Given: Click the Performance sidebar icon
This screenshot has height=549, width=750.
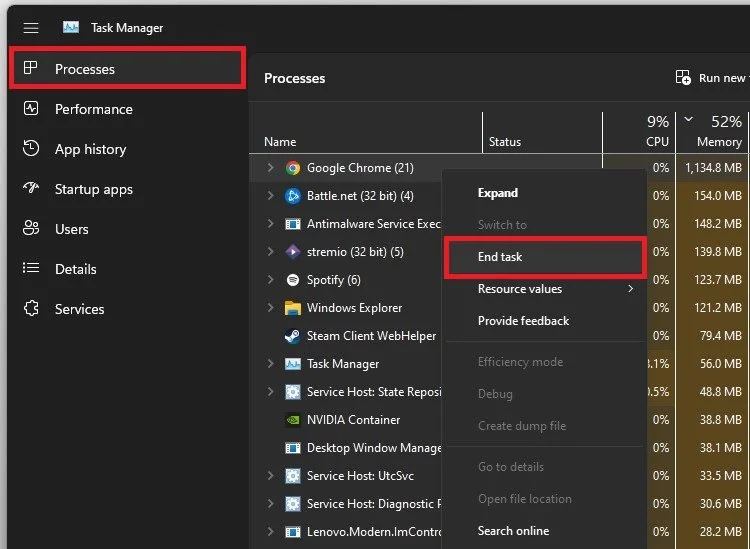Looking at the screenshot, I should click(x=31, y=109).
